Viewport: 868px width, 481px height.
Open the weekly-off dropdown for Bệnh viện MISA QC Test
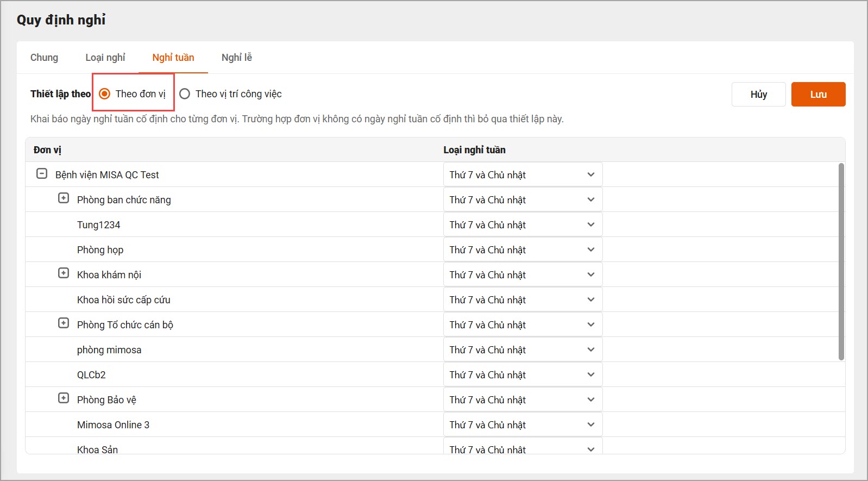(x=522, y=175)
